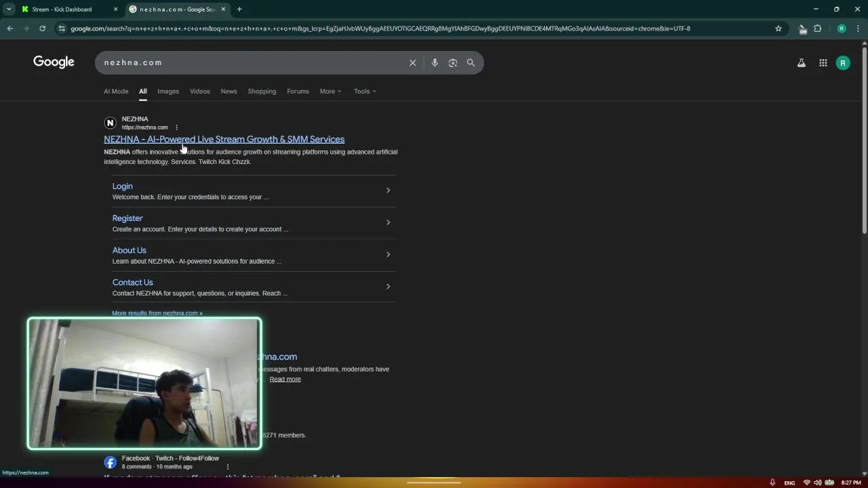
Task: Open the Facebook result icon
Action: click(110, 462)
